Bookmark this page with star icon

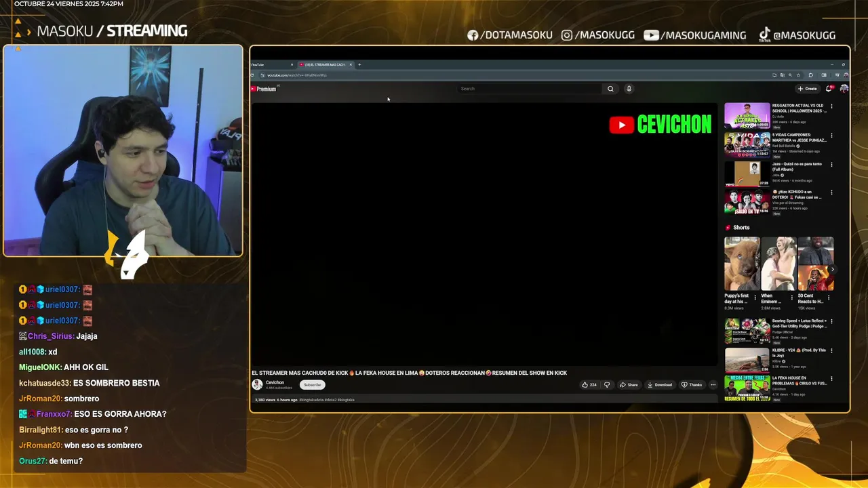click(798, 75)
